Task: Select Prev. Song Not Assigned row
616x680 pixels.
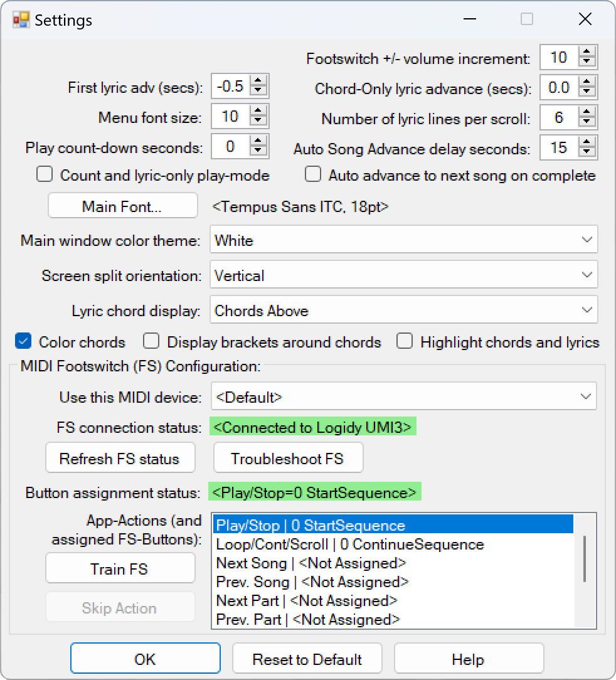Action: pyautogui.click(x=393, y=582)
